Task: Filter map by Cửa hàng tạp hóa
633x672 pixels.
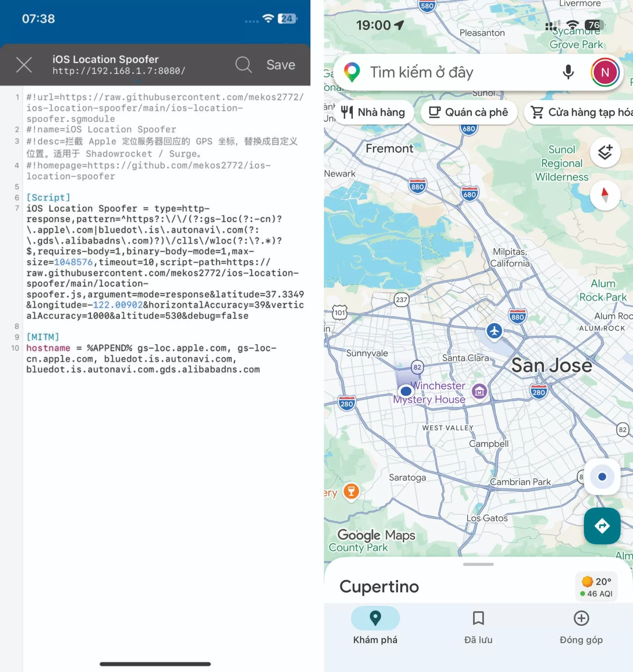Action: point(579,112)
